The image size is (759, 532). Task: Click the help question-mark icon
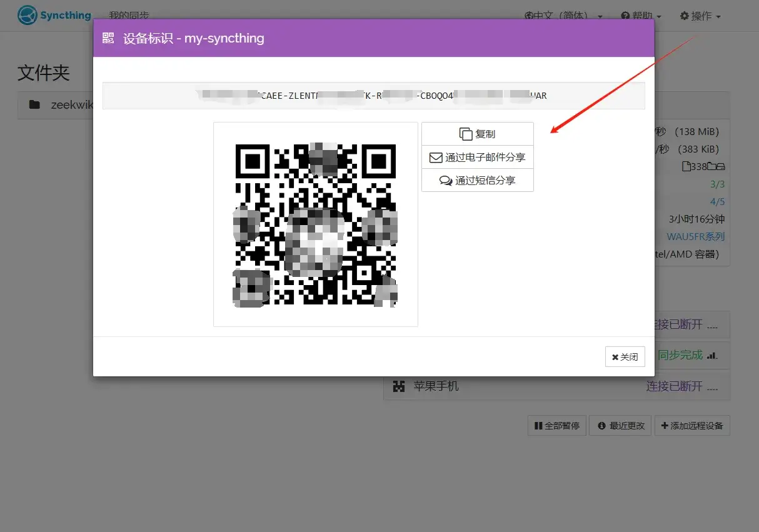(x=625, y=16)
